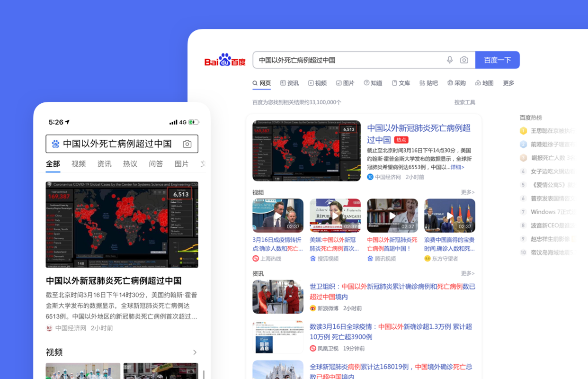Select the 贴吧 tab
Viewport: 588px width, 379px height.
click(428, 83)
